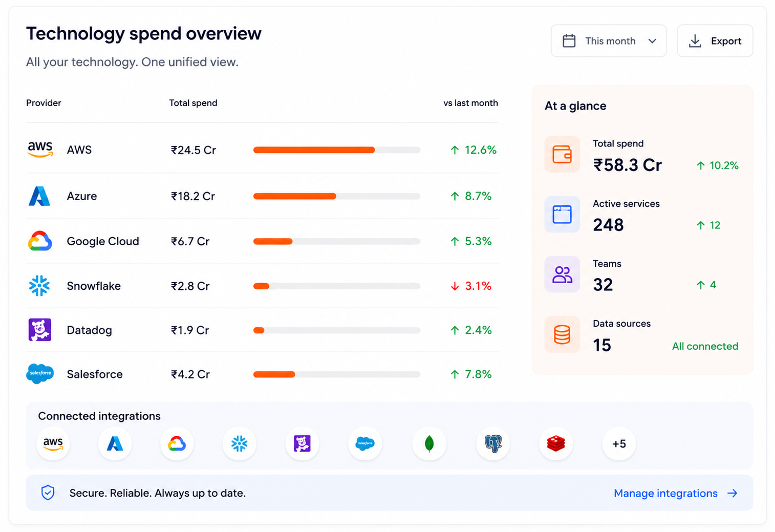This screenshot has width=775, height=532.
Task: Click the Snowflake spend progress bar
Action: pos(336,286)
